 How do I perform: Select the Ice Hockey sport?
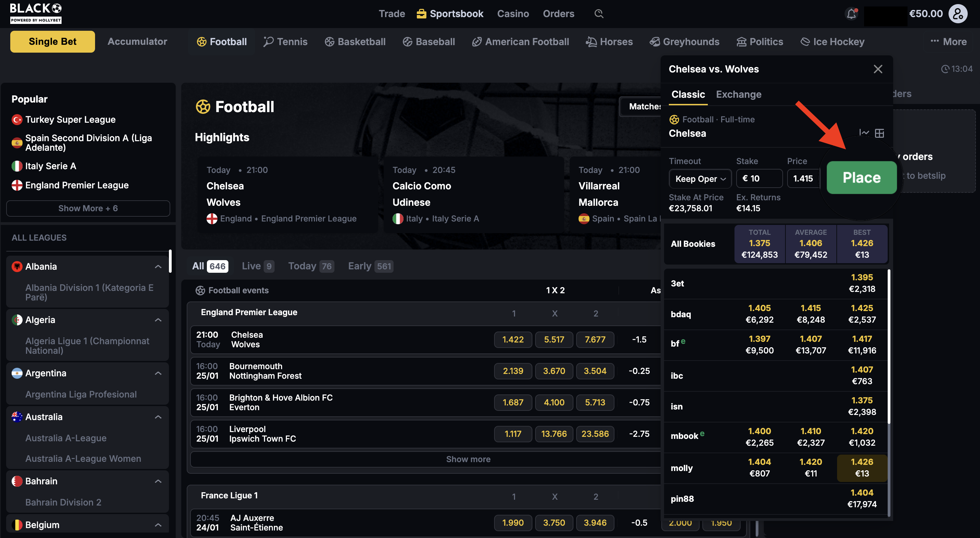click(x=832, y=42)
